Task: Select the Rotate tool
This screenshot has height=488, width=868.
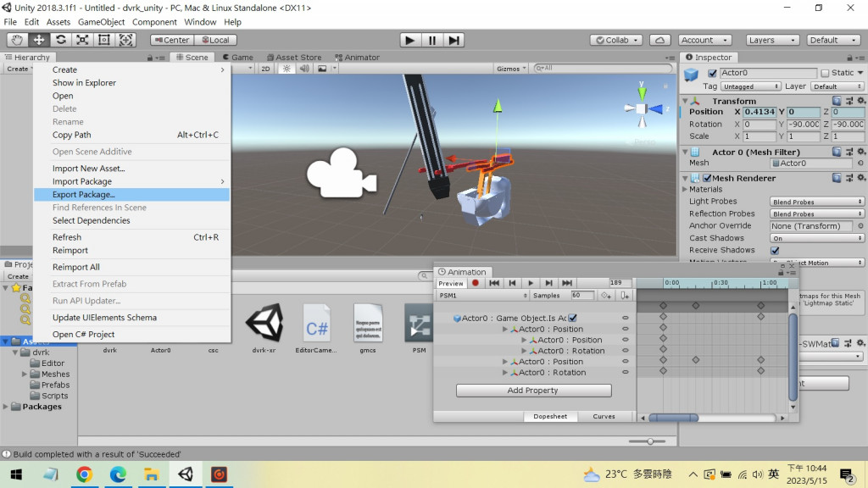Action: coord(60,40)
